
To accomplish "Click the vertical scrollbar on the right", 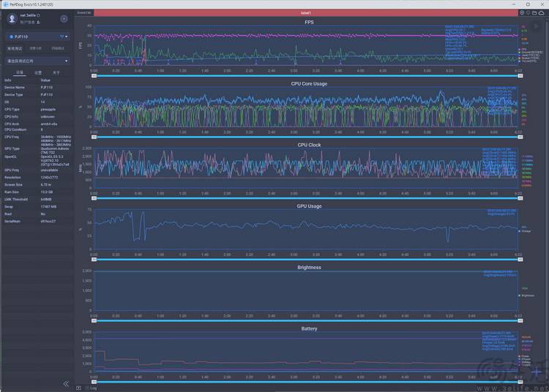I will (x=547, y=200).
